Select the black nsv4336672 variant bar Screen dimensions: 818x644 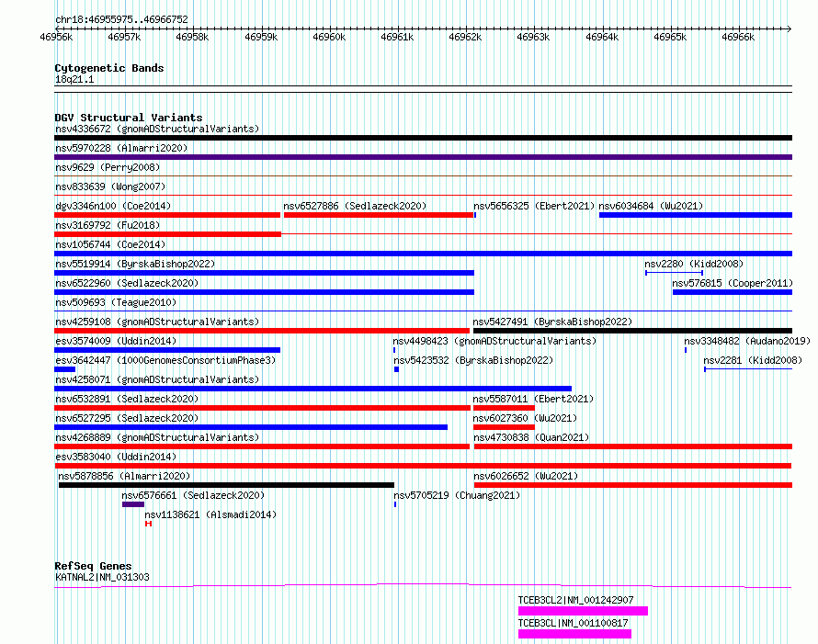[x=423, y=138]
